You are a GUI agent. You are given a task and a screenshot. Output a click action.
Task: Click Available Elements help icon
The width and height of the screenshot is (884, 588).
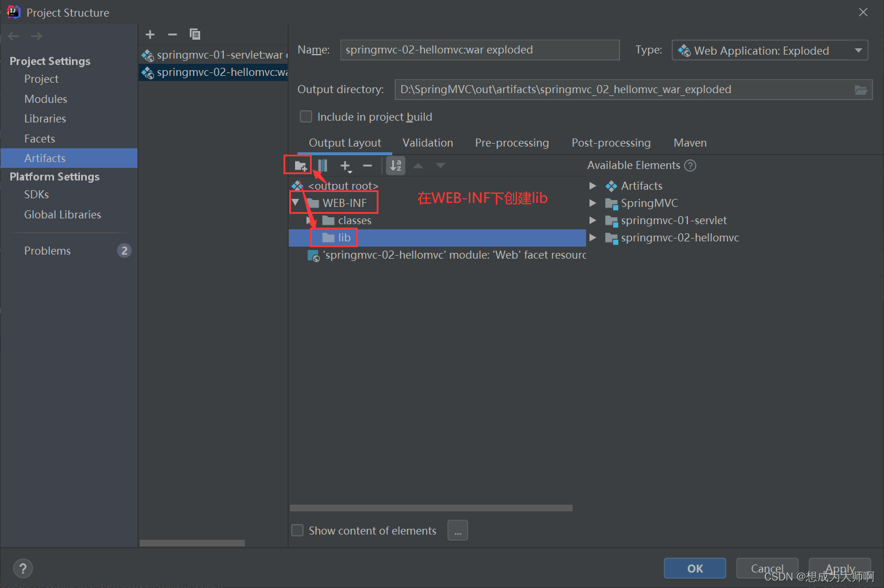pyautogui.click(x=690, y=166)
